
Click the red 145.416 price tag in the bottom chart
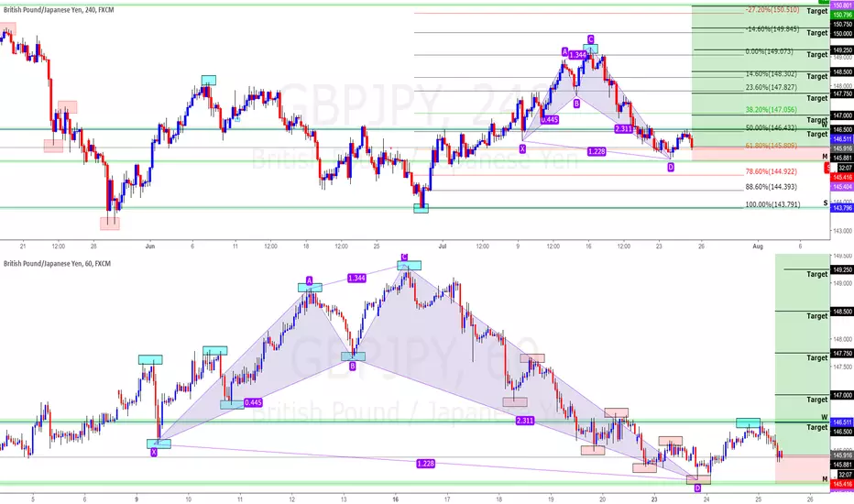point(842,485)
